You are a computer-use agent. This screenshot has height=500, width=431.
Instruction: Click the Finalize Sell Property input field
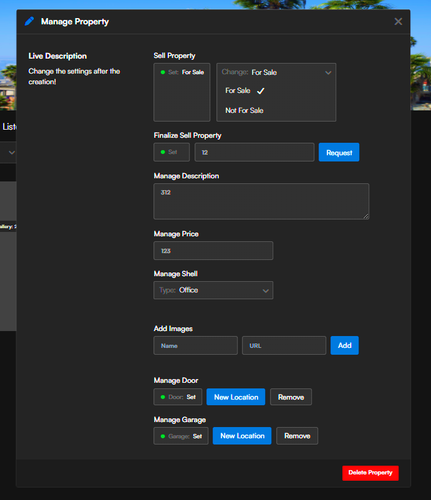click(x=254, y=152)
